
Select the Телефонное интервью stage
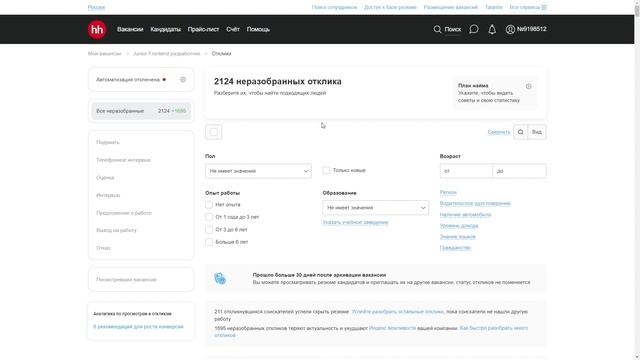pyautogui.click(x=123, y=160)
